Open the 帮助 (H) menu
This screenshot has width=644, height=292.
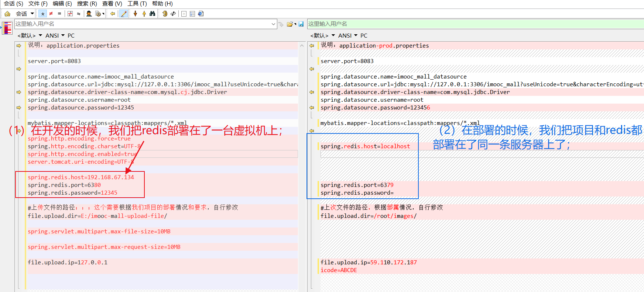click(162, 4)
